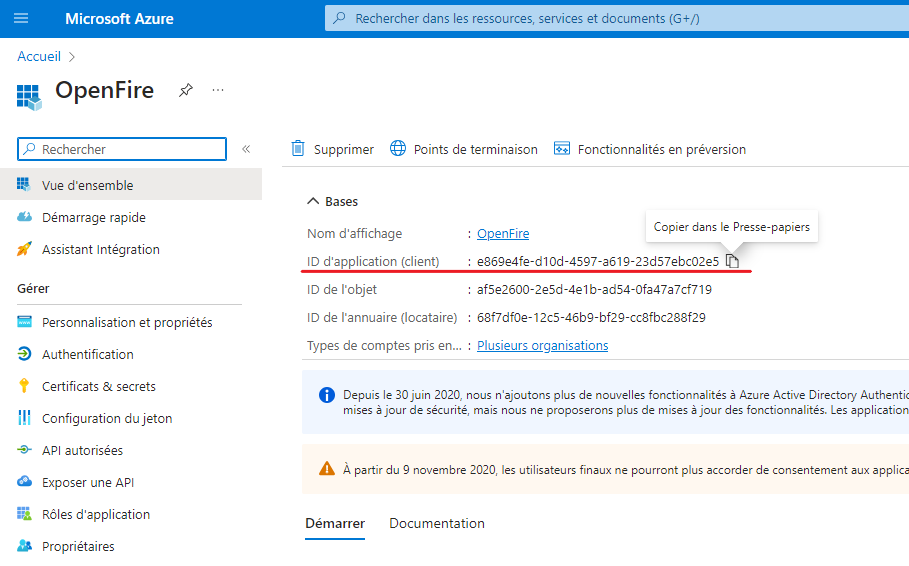Click the Nom d'affichage label

point(354,234)
